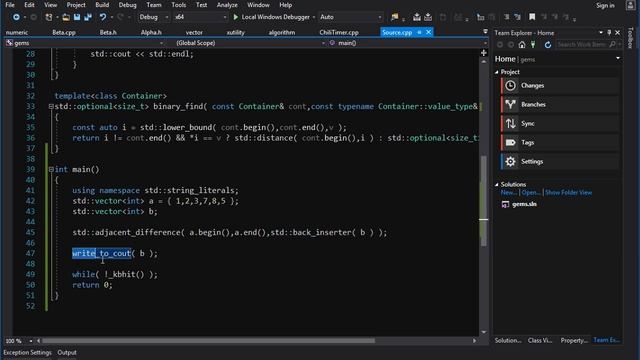640x360 pixels.
Task: Click the Refresh icon in Team Explorer
Action: [548, 44]
